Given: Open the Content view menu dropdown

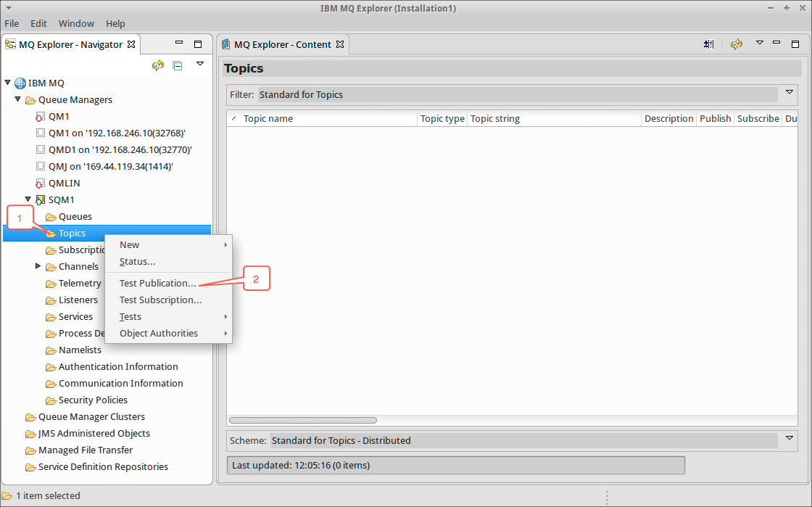Looking at the screenshot, I should [759, 43].
